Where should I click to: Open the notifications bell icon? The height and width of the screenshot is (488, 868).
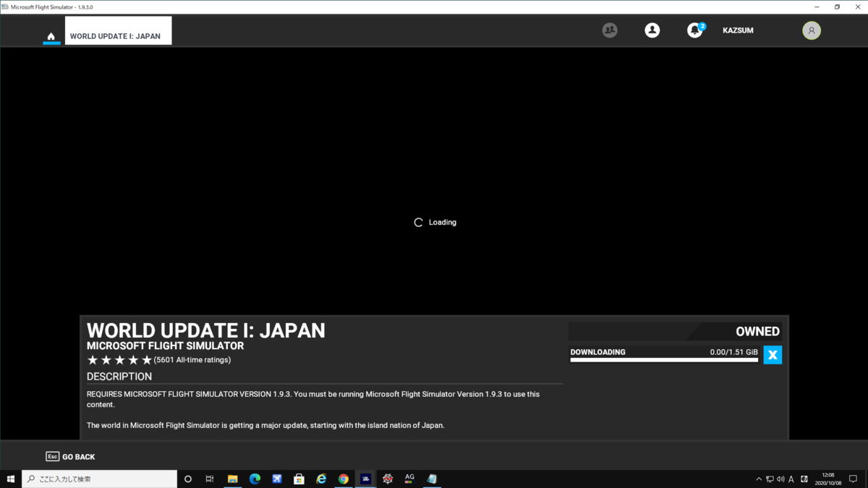(695, 30)
